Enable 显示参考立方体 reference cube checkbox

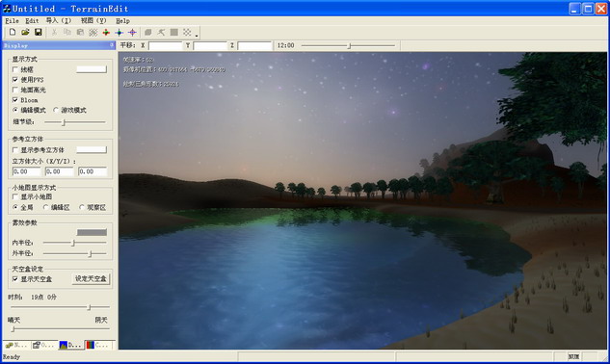(15, 149)
